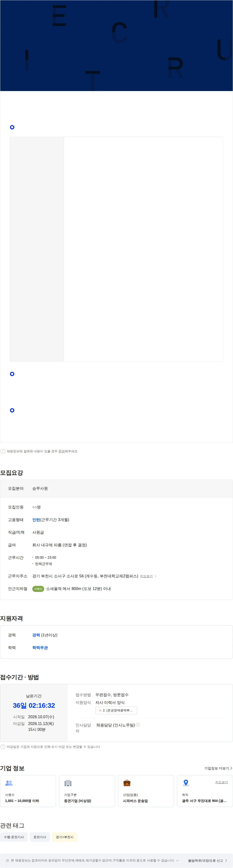The height and width of the screenshot is (868, 233).
Task: Click the 1,001 ~ 10,000명 이하 text
Action: 22,801
